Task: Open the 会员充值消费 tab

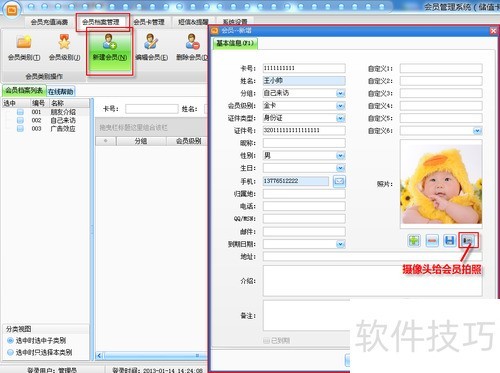Action: (x=49, y=22)
